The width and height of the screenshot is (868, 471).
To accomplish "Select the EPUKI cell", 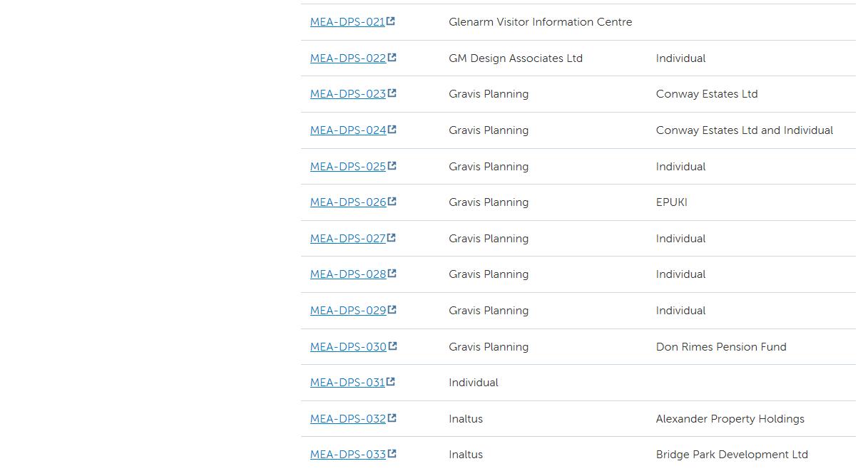I will coord(672,202).
